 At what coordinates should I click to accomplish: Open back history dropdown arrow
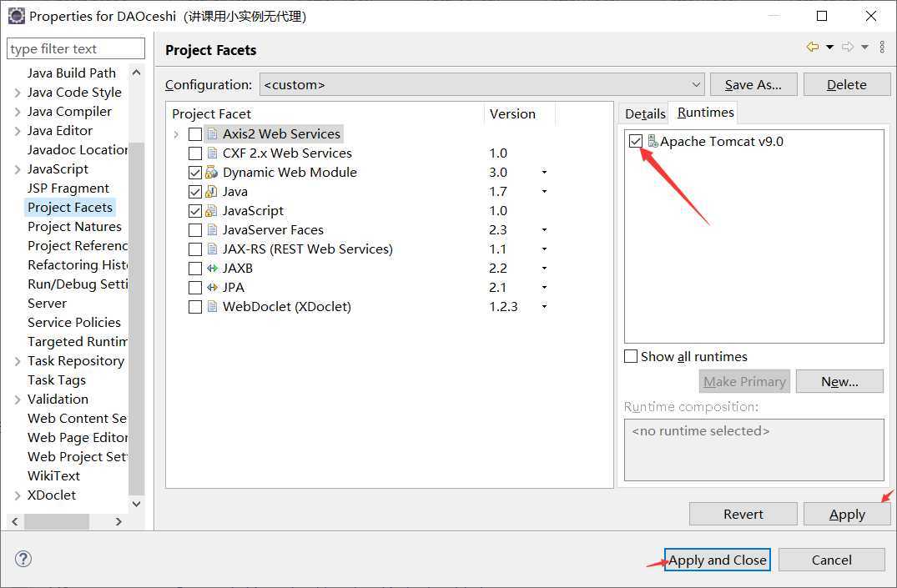point(829,48)
